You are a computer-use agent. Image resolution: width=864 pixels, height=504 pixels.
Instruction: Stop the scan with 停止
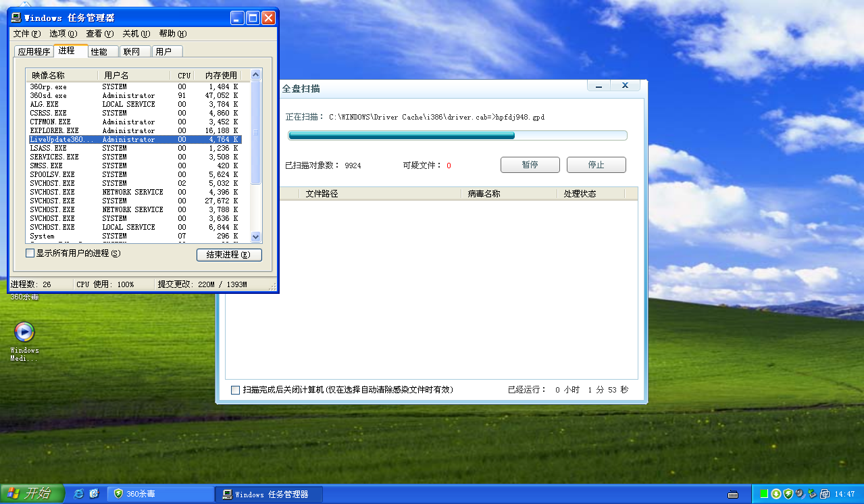coord(596,165)
